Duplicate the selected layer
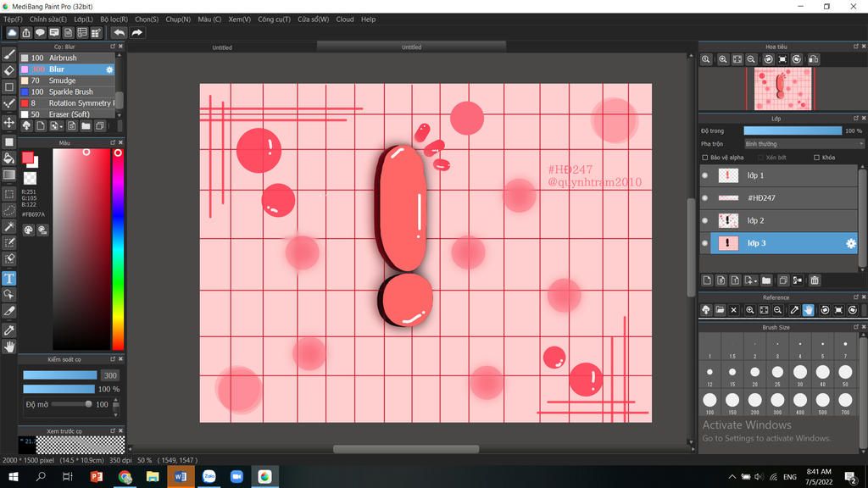The height and width of the screenshot is (488, 868). [782, 280]
